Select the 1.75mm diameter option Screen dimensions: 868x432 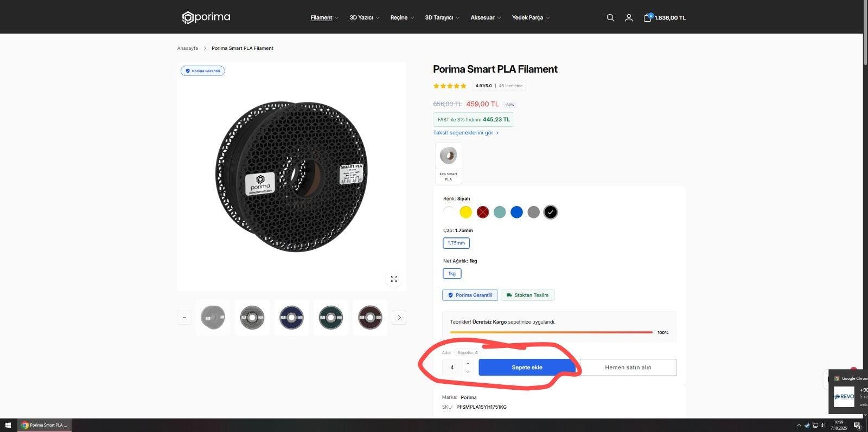click(x=456, y=243)
